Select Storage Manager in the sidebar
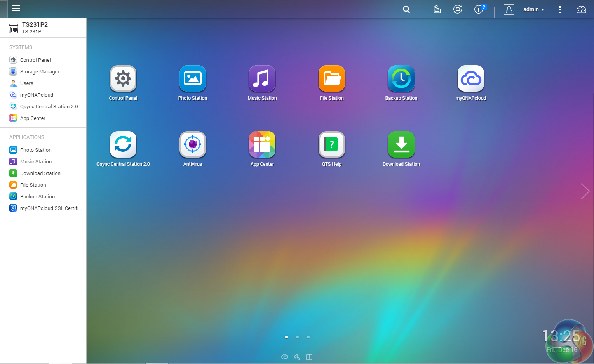This screenshot has height=364, width=594. pos(40,72)
